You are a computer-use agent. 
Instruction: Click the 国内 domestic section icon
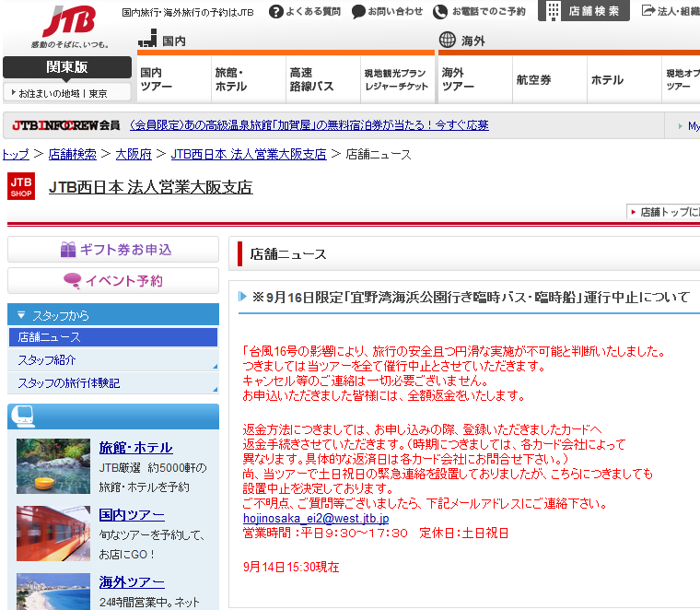tap(147, 39)
